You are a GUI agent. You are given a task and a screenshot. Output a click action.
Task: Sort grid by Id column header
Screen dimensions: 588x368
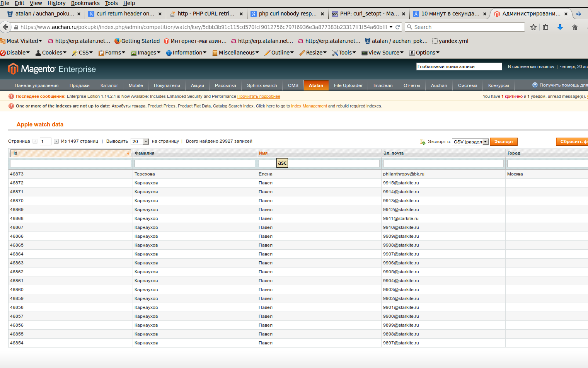[70, 153]
